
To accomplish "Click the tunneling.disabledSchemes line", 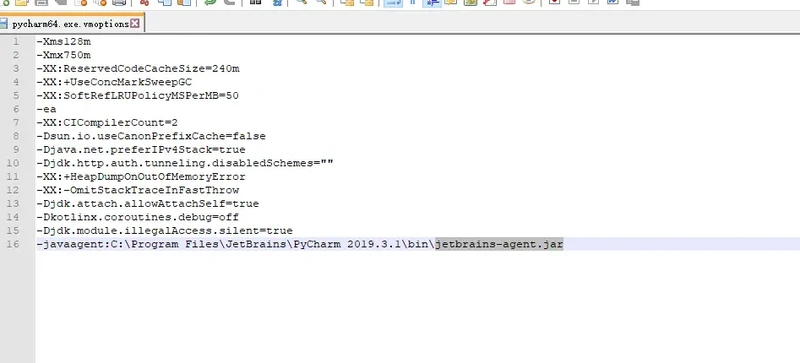I will (185, 163).
